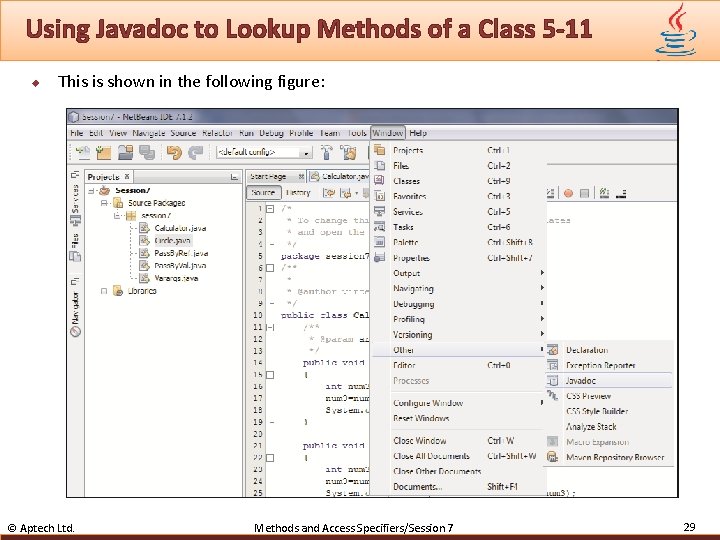The image size is (720, 540).
Task: Click the Navigator side panel icon
Action: pos(75,331)
